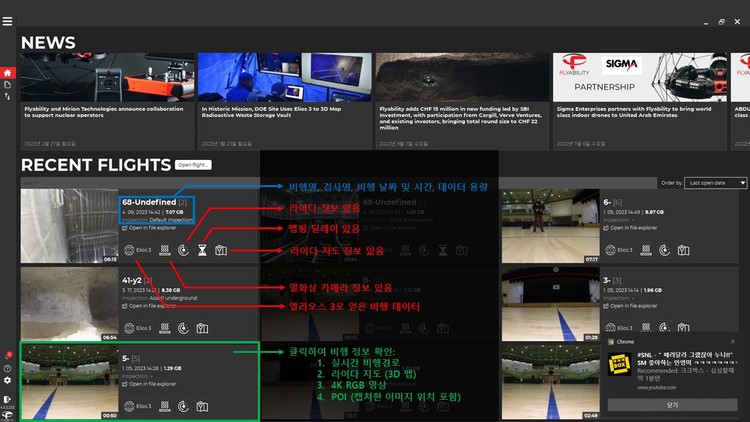The image size is (750, 422).
Task: Click the LiDAR map icon on 68-Undefined
Action: pyautogui.click(x=221, y=250)
